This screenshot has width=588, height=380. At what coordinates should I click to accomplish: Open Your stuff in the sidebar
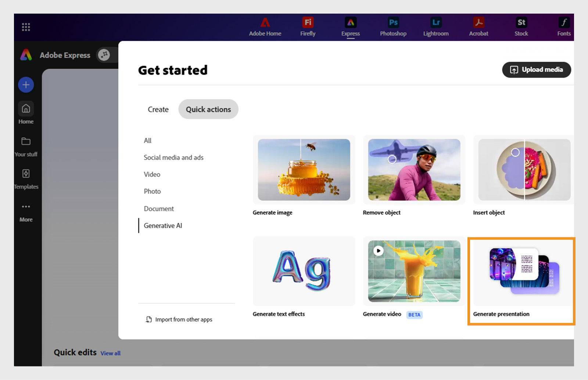(26, 145)
